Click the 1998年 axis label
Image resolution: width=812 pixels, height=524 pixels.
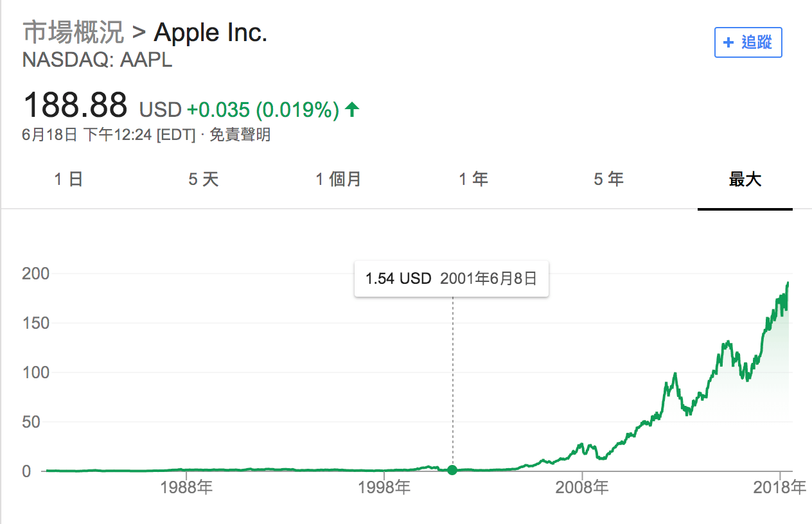[384, 488]
